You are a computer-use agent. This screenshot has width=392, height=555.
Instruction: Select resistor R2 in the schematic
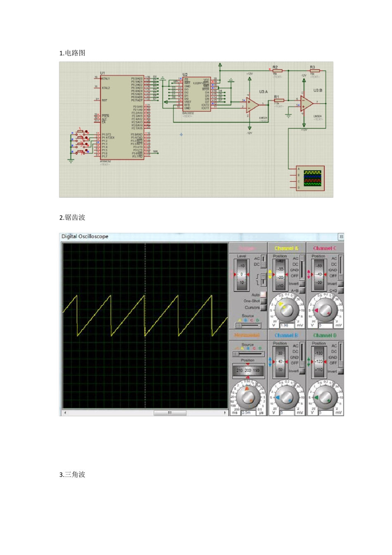(x=277, y=71)
